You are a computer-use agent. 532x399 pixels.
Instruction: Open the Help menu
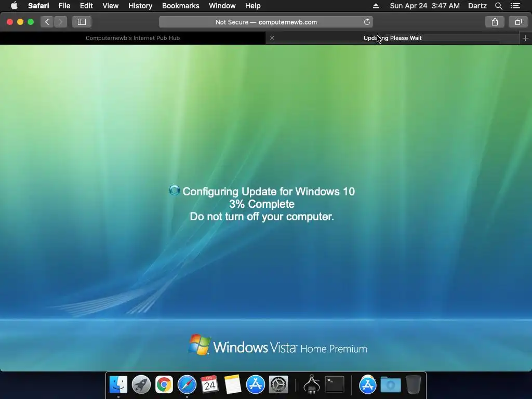tap(253, 6)
